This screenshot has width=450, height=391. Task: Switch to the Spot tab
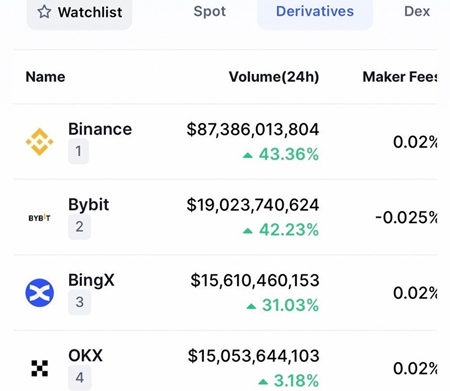pyautogui.click(x=210, y=11)
